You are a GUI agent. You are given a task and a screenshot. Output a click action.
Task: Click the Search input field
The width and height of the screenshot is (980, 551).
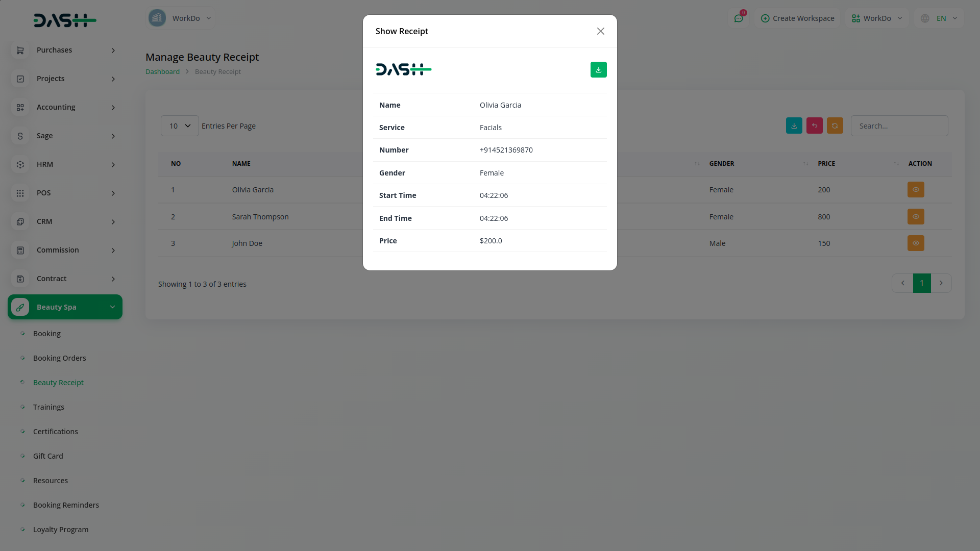point(899,126)
